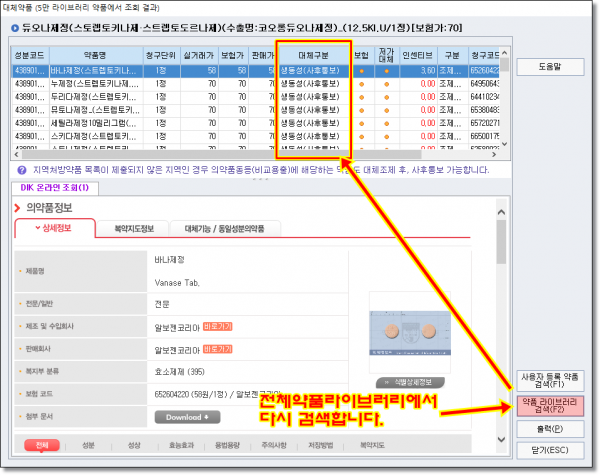Screen dimensions: 600x475
Task: Open the 식별상세정보 button under the pill image
Action: point(410,382)
